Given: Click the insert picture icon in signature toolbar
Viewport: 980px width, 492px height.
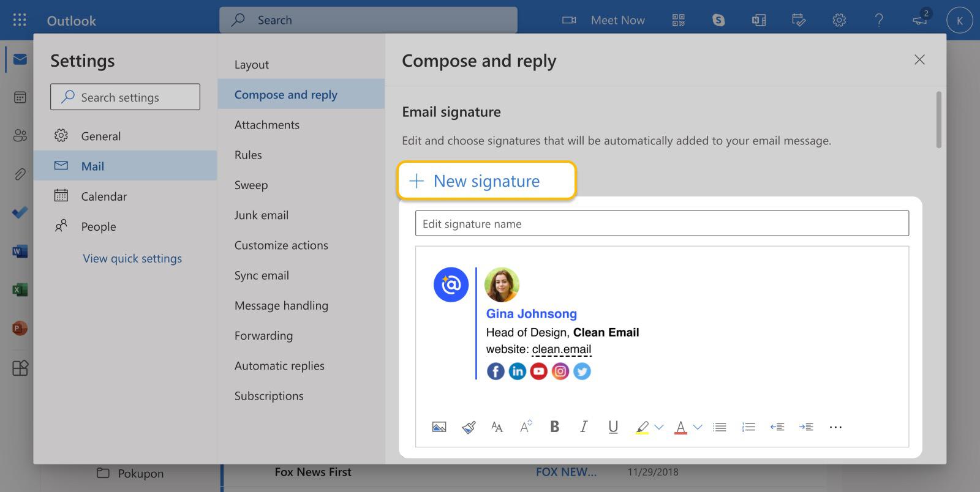Looking at the screenshot, I should point(439,427).
